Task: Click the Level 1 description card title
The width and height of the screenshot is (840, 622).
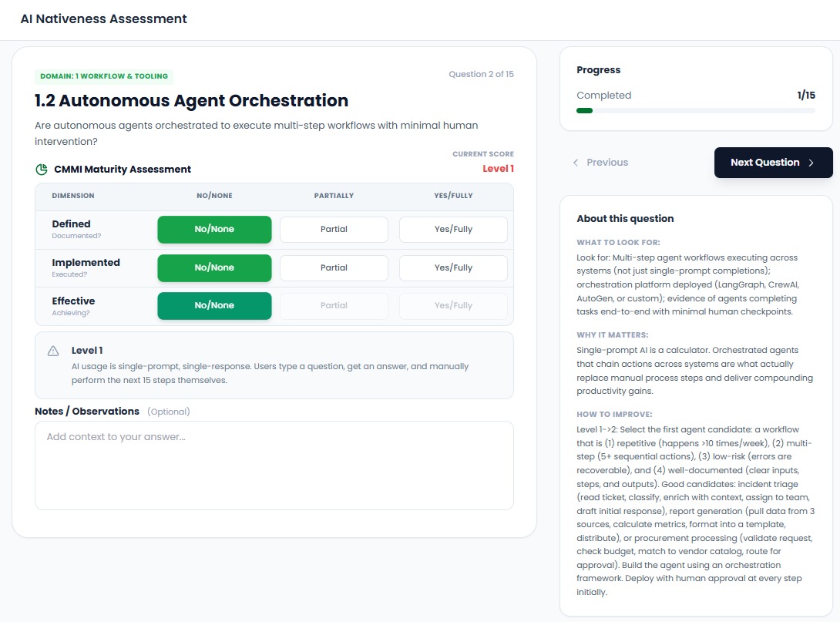Action: (x=87, y=351)
